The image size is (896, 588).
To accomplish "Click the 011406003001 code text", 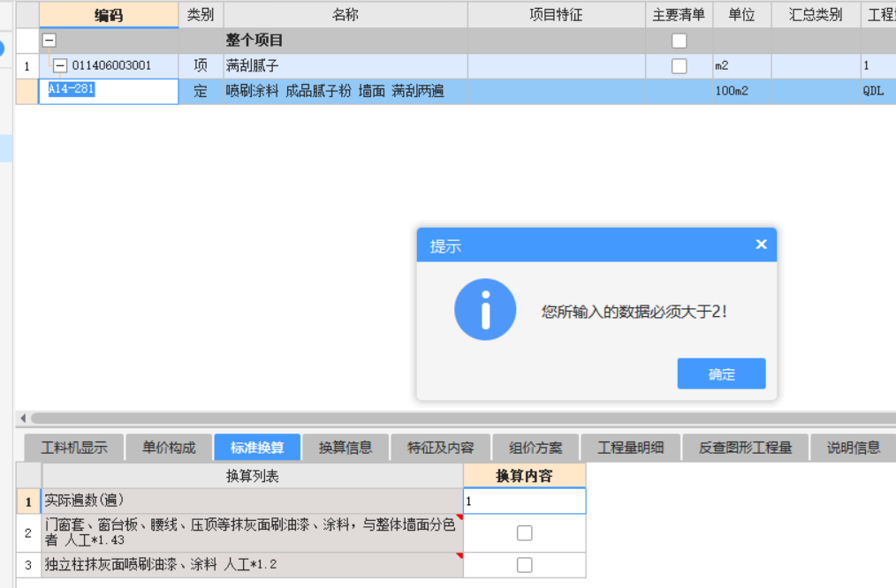I will click(111, 65).
